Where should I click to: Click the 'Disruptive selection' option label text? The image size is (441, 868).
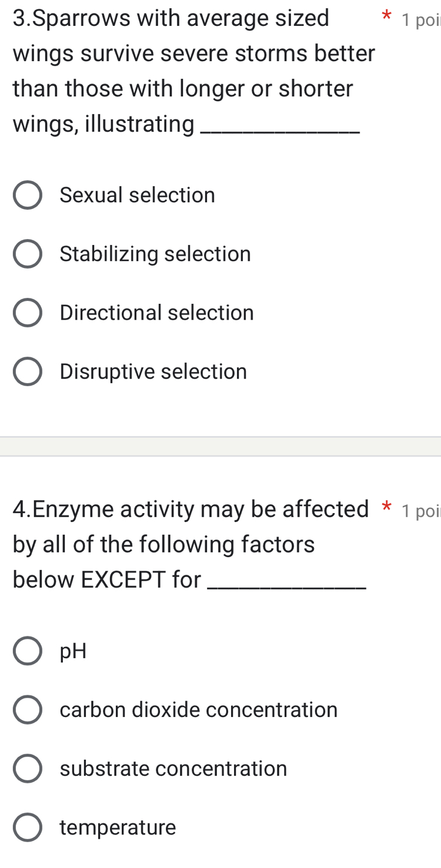[153, 371]
